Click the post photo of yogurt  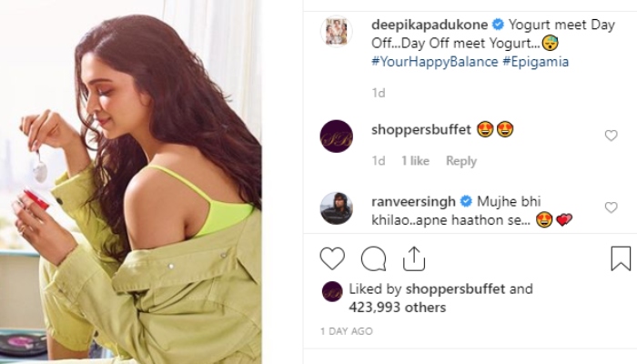click(x=130, y=182)
